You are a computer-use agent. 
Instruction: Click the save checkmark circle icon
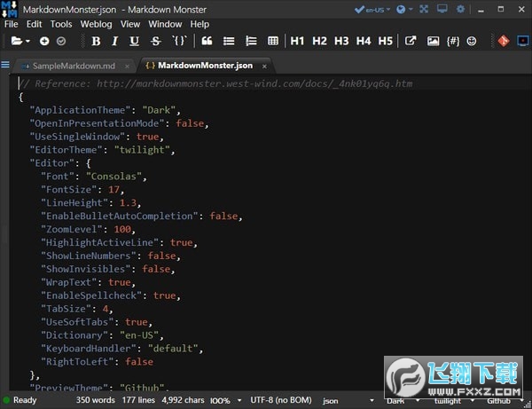pyautogui.click(x=61, y=41)
